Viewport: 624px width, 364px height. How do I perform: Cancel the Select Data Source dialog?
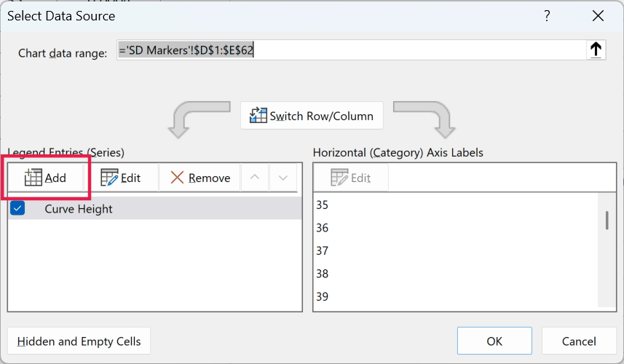579,341
